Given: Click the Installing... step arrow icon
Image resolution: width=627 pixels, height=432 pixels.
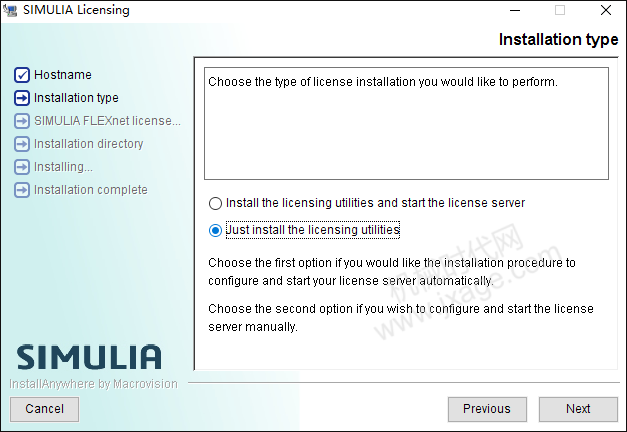Looking at the screenshot, I should pos(22,167).
